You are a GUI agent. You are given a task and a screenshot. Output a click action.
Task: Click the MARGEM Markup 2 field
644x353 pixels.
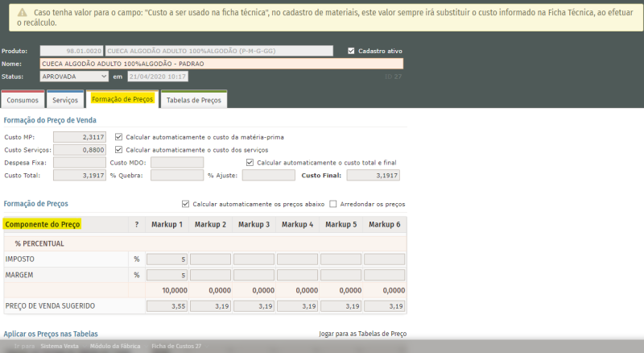[210, 275]
